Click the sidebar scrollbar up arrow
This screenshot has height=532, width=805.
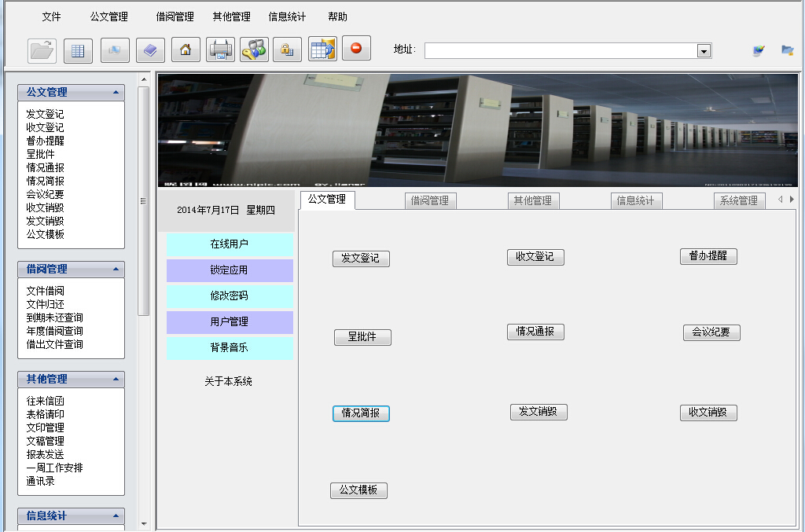(x=144, y=79)
